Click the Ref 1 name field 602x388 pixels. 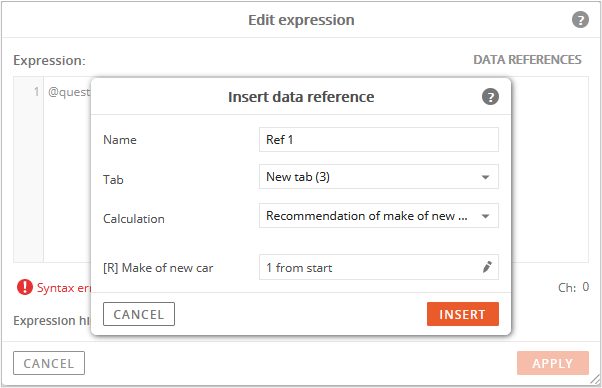(379, 140)
